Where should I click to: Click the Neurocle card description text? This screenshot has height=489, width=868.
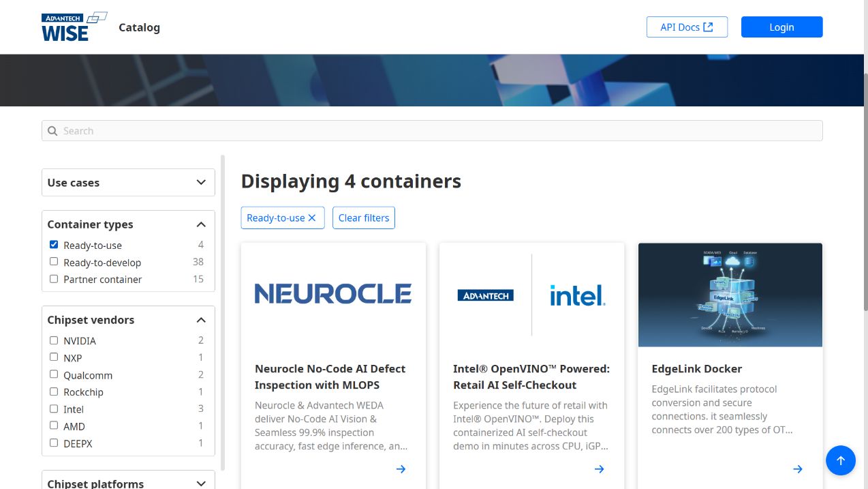[331, 426]
